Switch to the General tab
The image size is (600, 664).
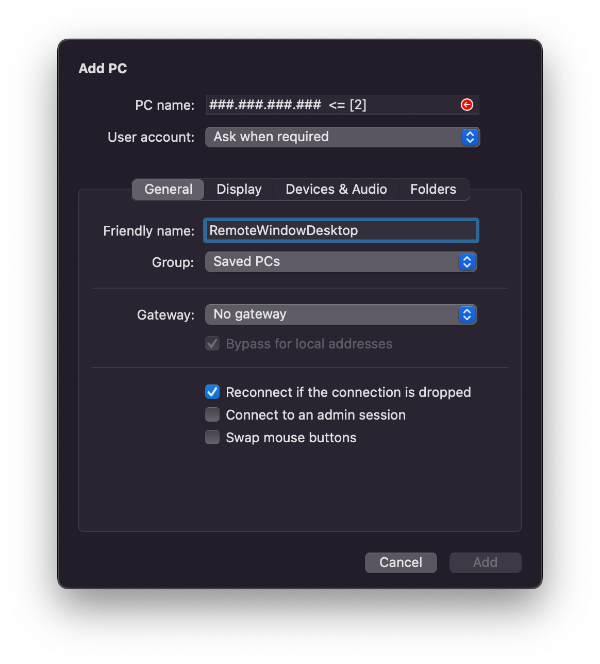(168, 189)
